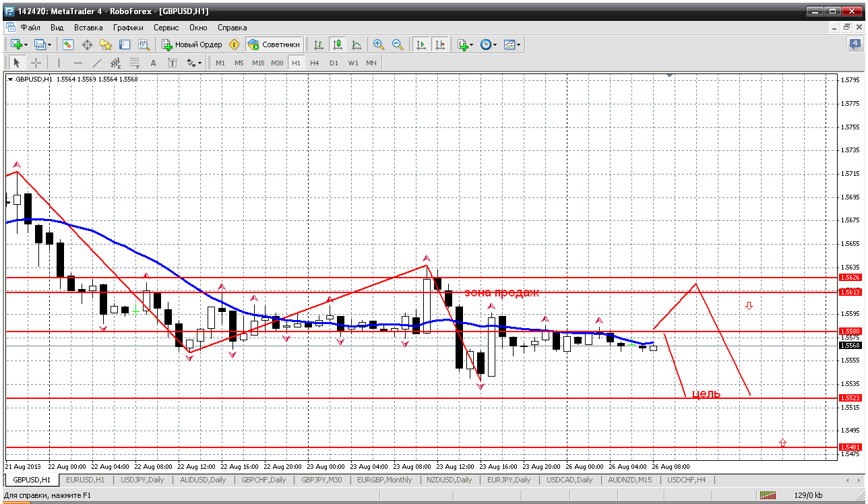
Task: Zoom out of the chart
Action: 398,44
